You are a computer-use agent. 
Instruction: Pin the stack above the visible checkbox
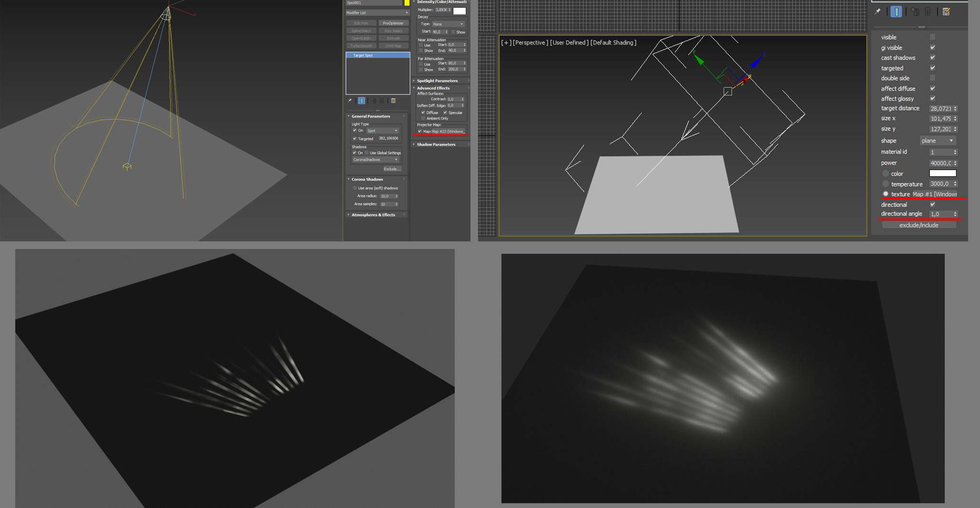click(877, 12)
